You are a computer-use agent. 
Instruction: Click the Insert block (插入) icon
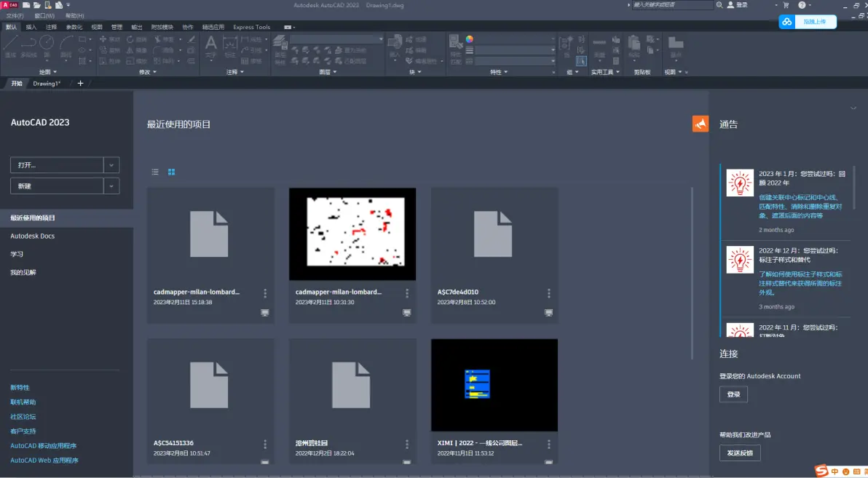[395, 47]
